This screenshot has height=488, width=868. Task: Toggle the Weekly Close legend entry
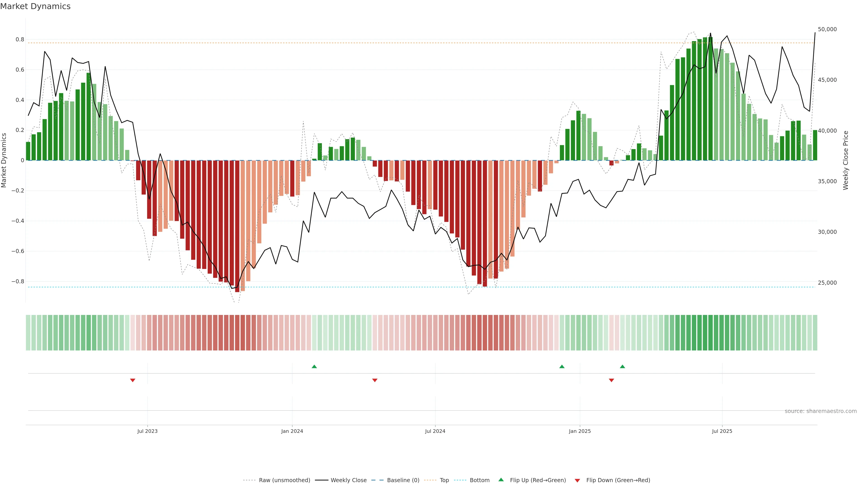tap(348, 480)
